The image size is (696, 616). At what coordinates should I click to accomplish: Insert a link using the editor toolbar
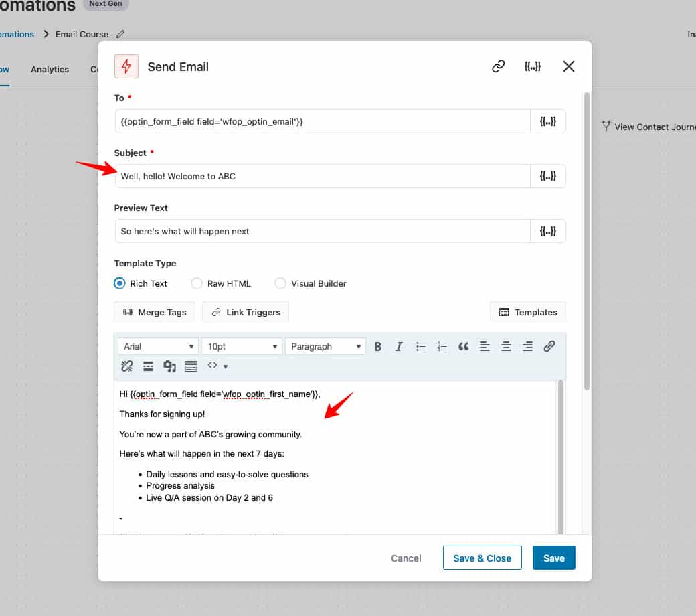click(549, 346)
